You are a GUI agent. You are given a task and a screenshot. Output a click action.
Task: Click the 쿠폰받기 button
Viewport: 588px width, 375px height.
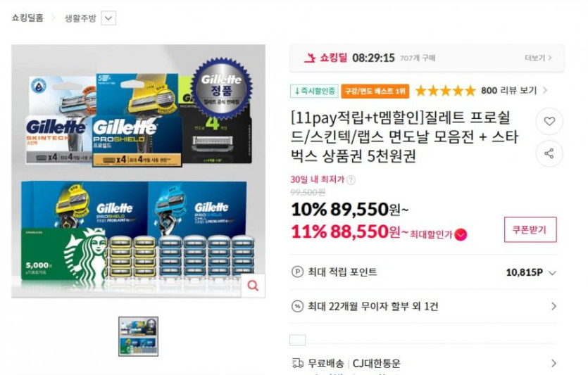pyautogui.click(x=530, y=229)
